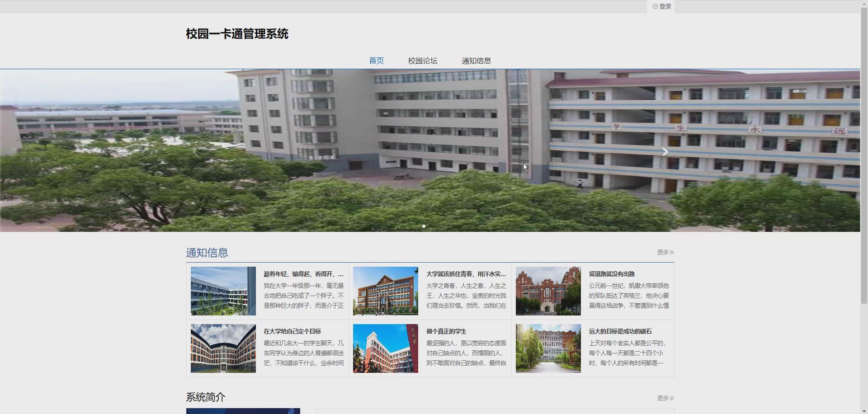Open the article 远大的目标是成功的磁石
Viewport: 868px width, 414px height.
620,331
